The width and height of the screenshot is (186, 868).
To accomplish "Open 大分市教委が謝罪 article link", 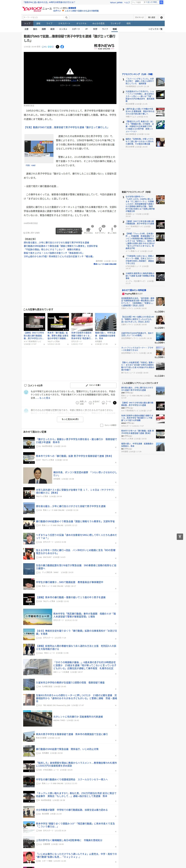I will pyautogui.click(x=72, y=810).
